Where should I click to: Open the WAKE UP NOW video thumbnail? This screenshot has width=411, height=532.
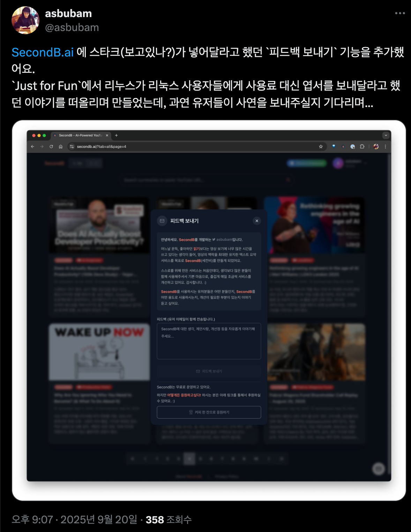click(x=100, y=352)
